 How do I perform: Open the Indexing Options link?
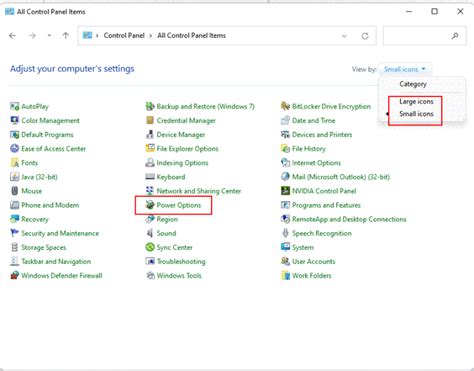(x=182, y=163)
